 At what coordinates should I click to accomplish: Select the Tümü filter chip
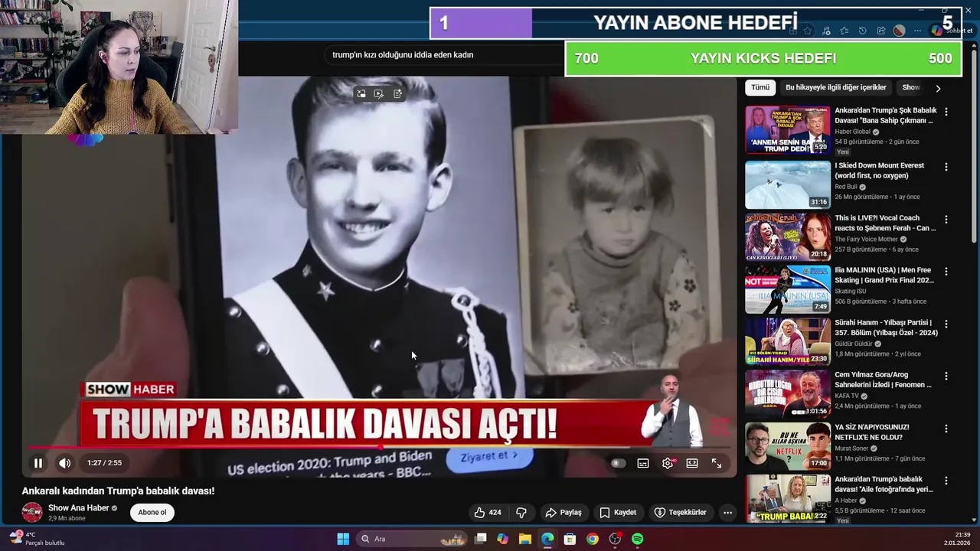(x=760, y=88)
